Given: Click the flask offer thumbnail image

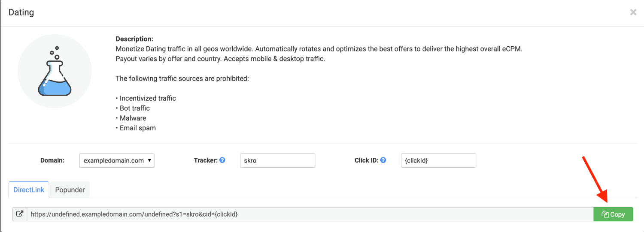Looking at the screenshot, I should point(55,71).
